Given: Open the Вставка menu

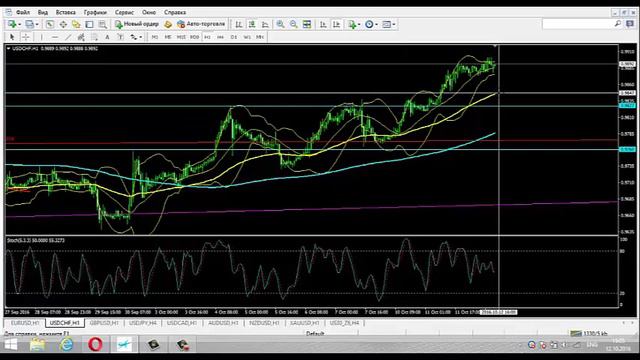Looking at the screenshot, I should pos(65,13).
